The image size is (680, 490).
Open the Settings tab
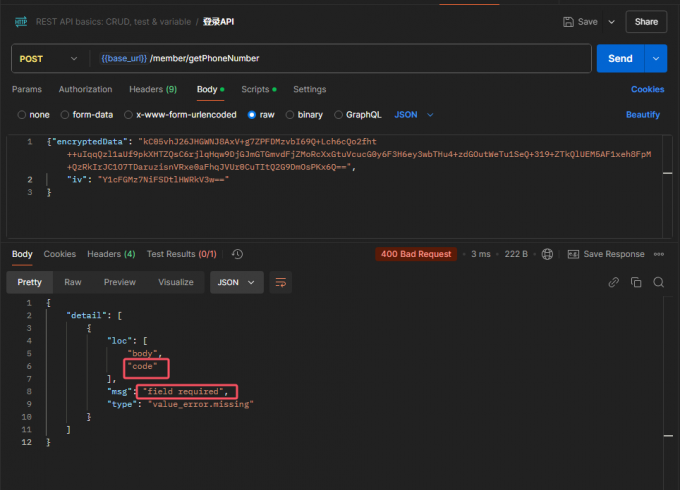click(310, 89)
